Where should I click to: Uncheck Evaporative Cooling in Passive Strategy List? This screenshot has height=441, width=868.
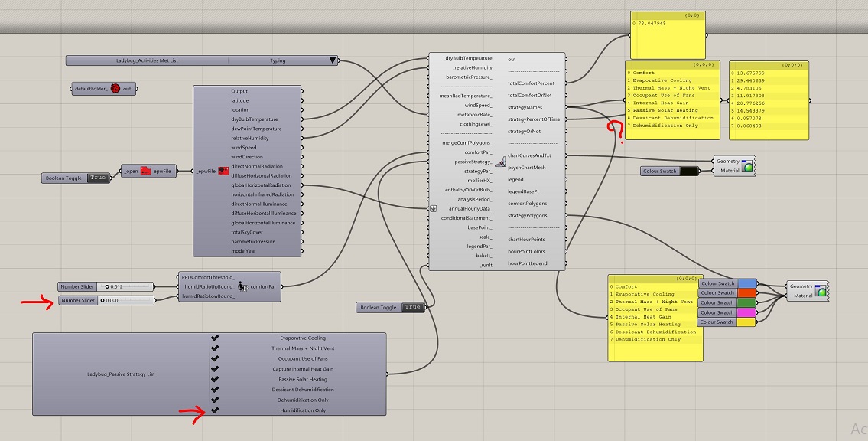215,338
